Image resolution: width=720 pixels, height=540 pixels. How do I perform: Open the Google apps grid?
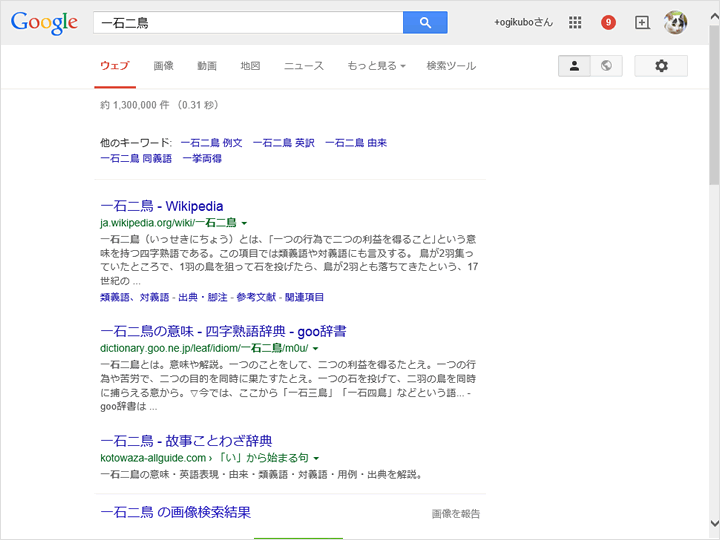point(575,22)
